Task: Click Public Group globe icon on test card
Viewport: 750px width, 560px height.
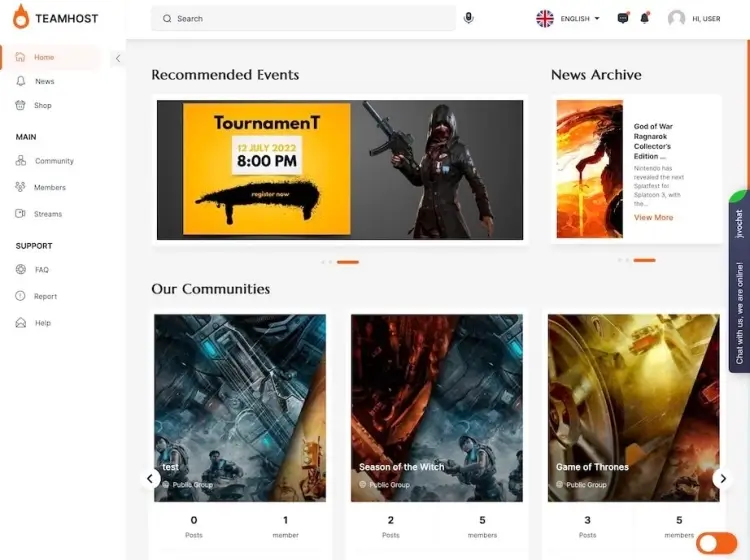Action: [x=166, y=484]
